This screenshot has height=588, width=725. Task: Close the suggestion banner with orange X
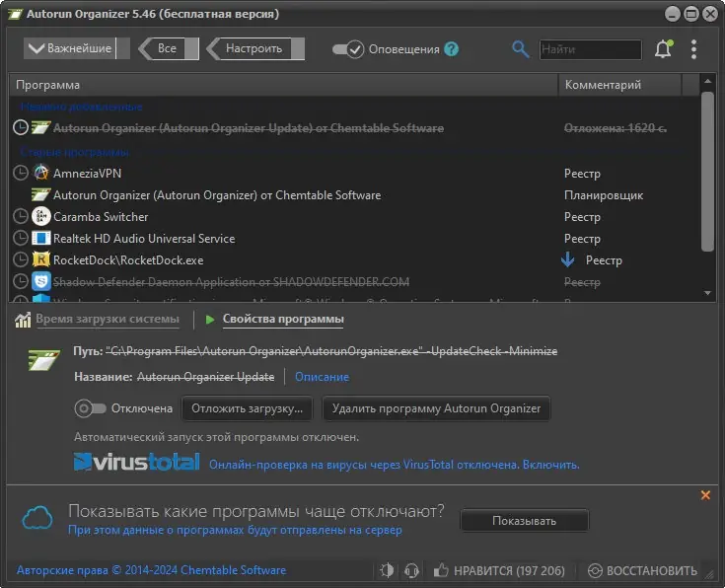pos(705,495)
